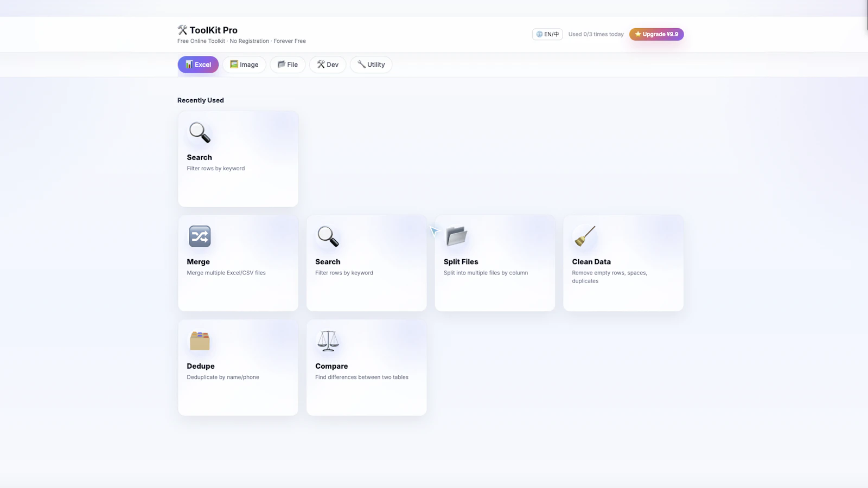
Task: Click the globe icon in the language switch
Action: [x=539, y=34]
